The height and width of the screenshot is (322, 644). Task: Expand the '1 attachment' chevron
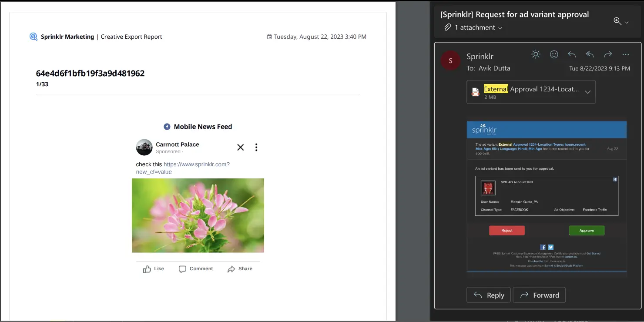pyautogui.click(x=500, y=28)
